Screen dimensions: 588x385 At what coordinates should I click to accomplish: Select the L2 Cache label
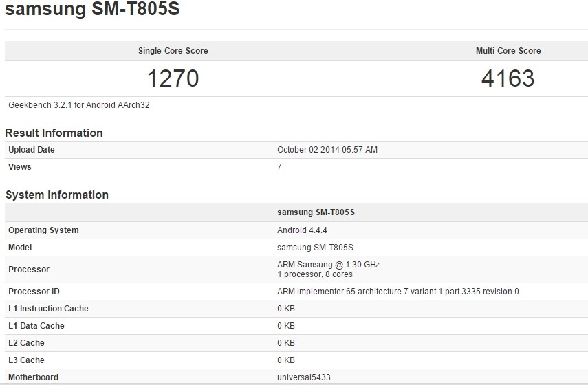(x=26, y=342)
